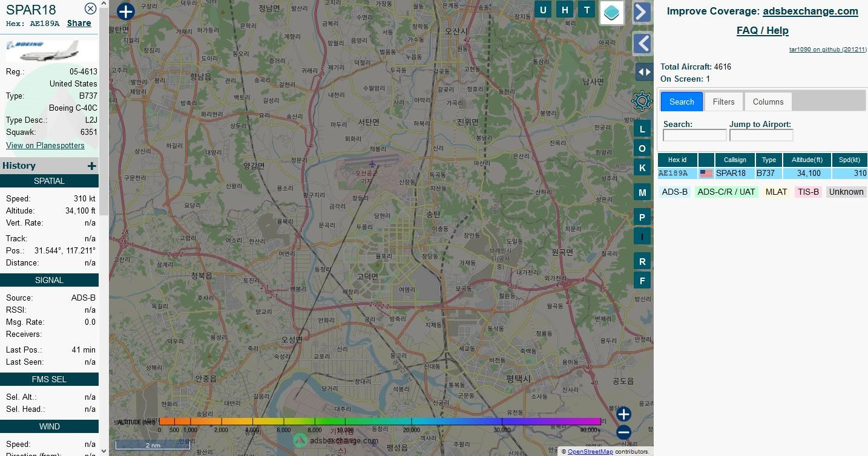This screenshot has height=456, width=868.
Task: Zoom out using bottom-right minus icon
Action: [624, 432]
